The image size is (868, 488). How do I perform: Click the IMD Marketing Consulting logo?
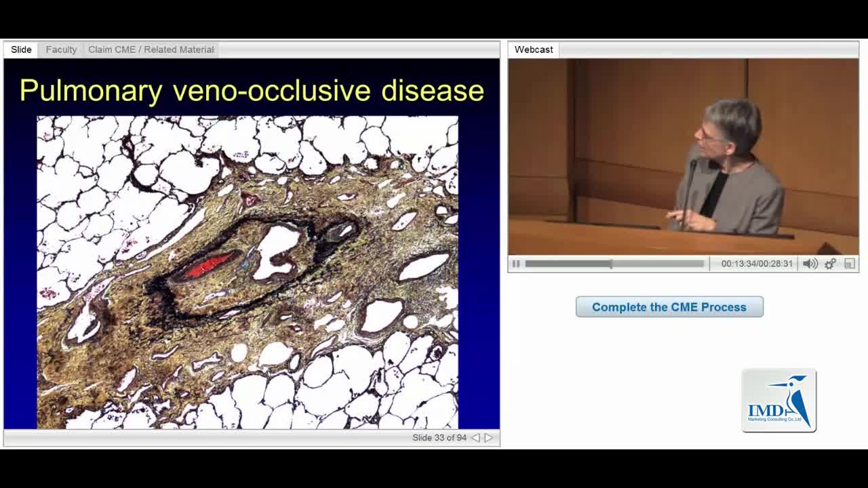[778, 401]
